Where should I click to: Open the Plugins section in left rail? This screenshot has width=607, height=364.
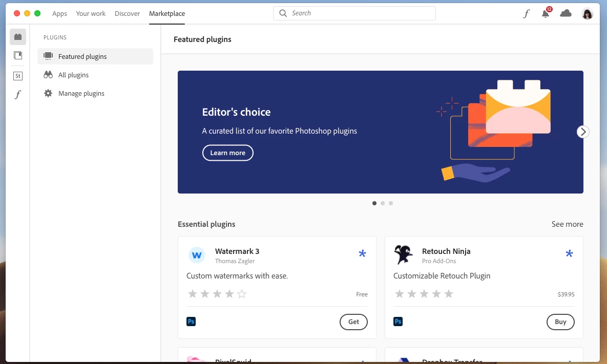18,37
